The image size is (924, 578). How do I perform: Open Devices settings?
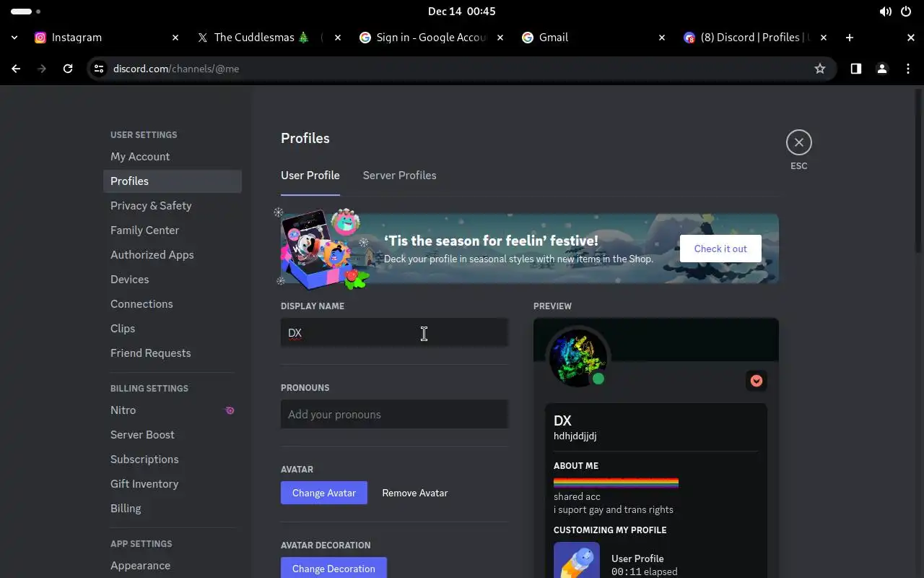point(172,280)
